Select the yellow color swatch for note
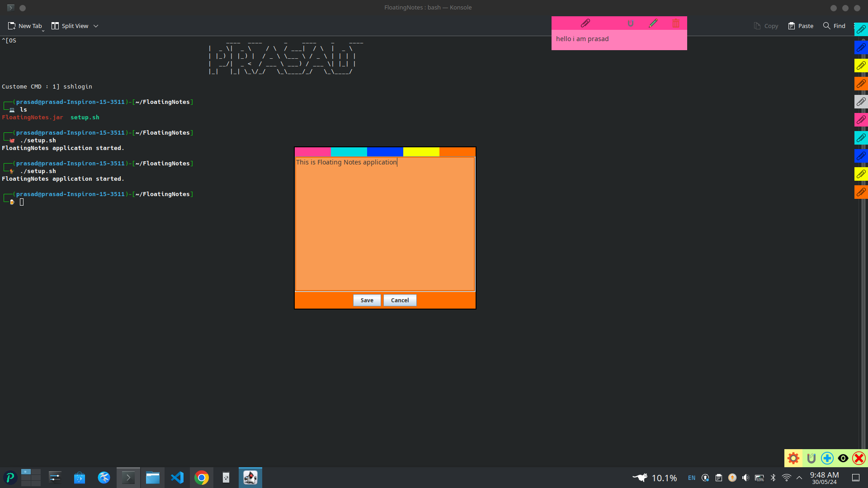Image resolution: width=868 pixels, height=488 pixels. pyautogui.click(x=421, y=152)
